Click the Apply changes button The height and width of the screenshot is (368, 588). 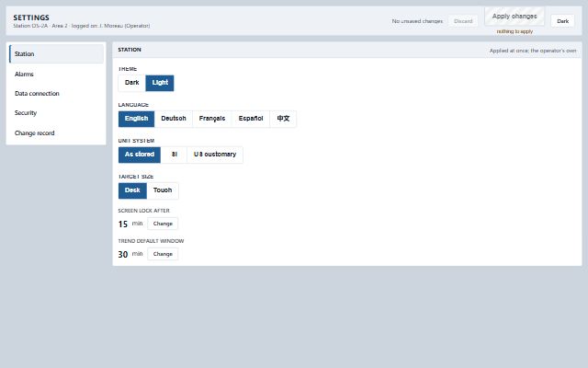514,17
